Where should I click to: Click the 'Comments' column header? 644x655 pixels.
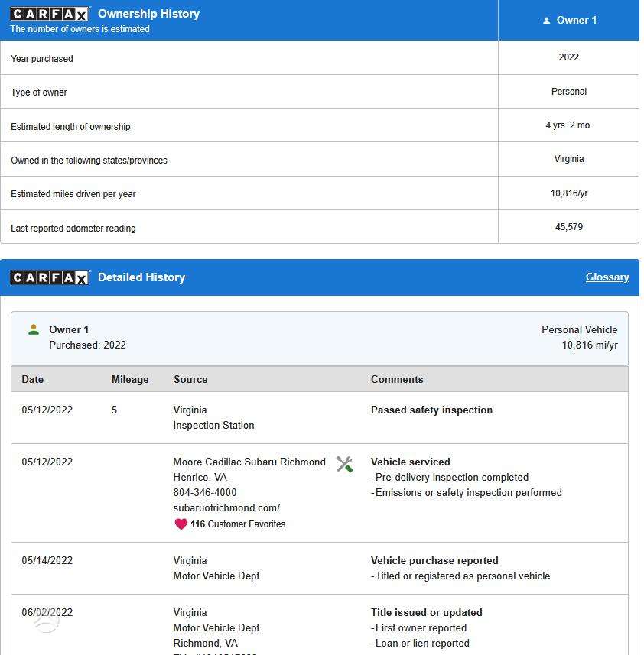[x=397, y=379]
